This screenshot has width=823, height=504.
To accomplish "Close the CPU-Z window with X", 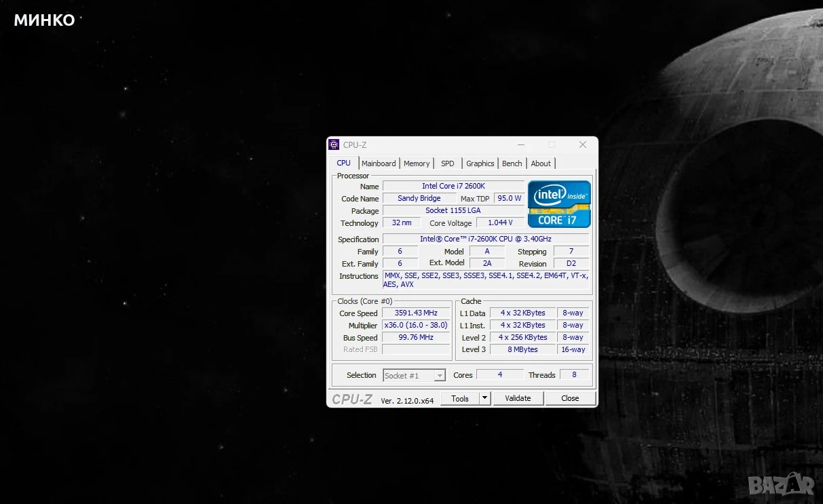I will (x=582, y=144).
